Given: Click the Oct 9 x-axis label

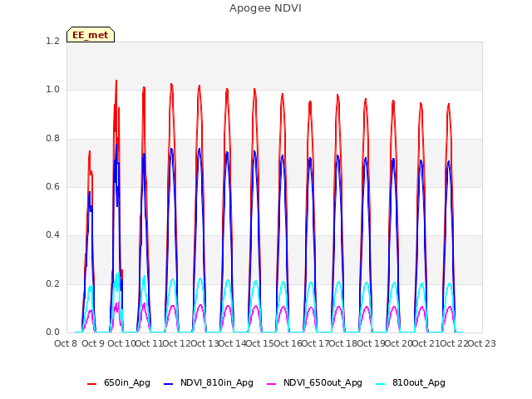Looking at the screenshot, I should click(93, 343).
